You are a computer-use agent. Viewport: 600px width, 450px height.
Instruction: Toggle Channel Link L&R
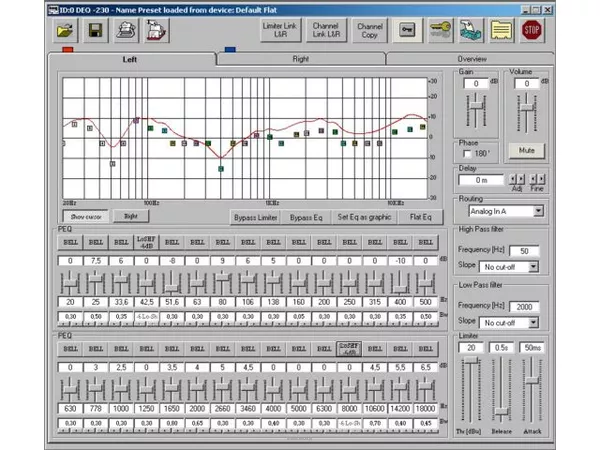click(x=326, y=30)
